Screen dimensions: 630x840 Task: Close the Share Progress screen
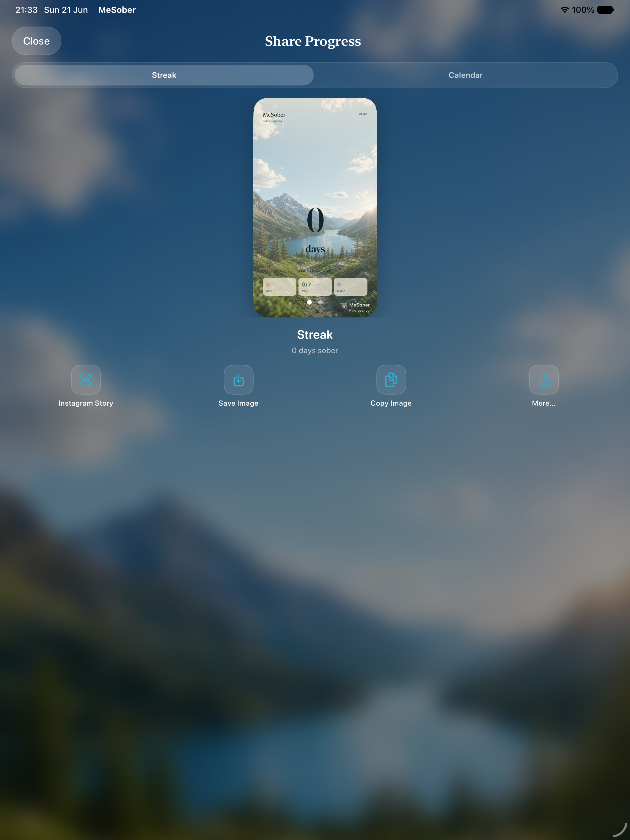[x=36, y=41]
